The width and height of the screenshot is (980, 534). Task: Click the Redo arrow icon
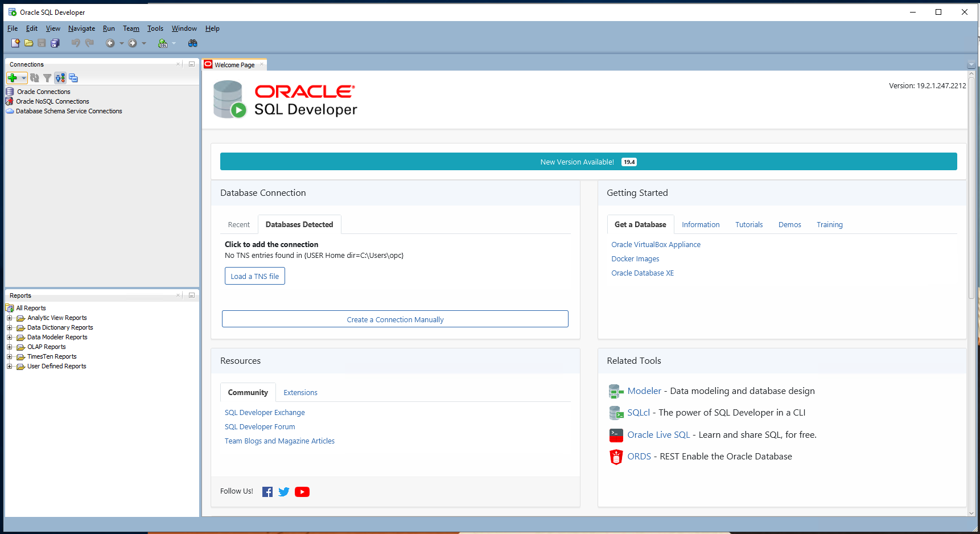pyautogui.click(x=89, y=43)
